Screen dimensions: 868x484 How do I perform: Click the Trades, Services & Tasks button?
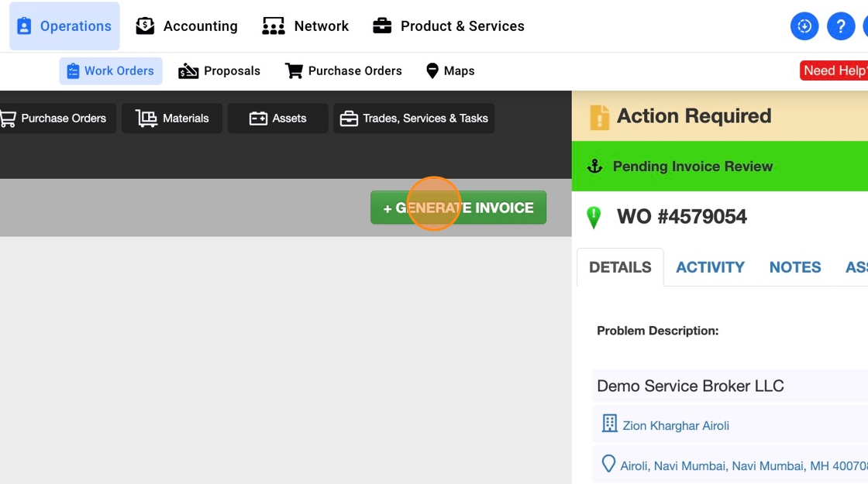pos(414,118)
